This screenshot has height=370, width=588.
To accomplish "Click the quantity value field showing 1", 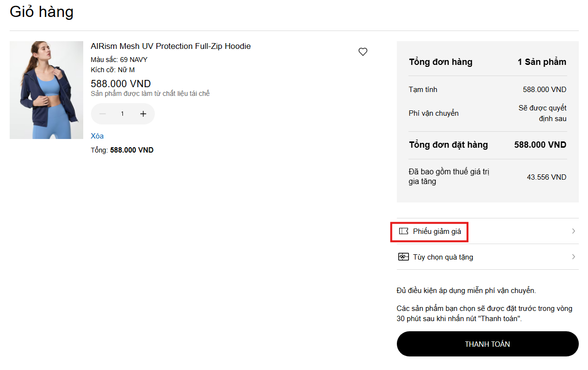I will click(x=122, y=114).
